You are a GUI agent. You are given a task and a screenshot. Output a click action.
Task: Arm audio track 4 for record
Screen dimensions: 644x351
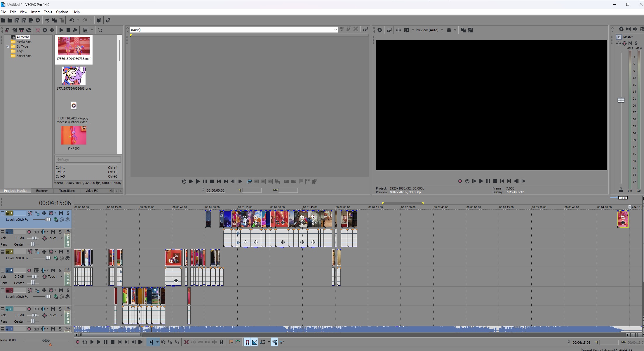[29, 270]
